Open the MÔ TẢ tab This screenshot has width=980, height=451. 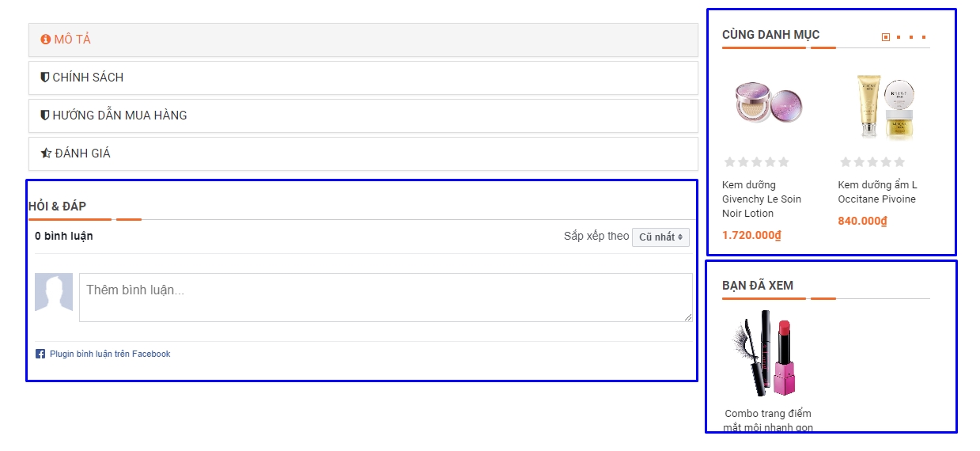tap(363, 40)
